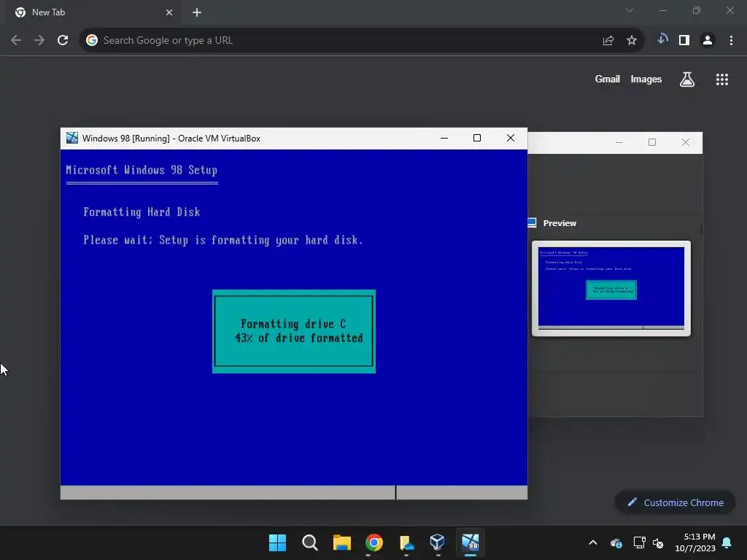This screenshot has height=560, width=747.
Task: Click the Formatting drive C progress box
Action: [294, 332]
